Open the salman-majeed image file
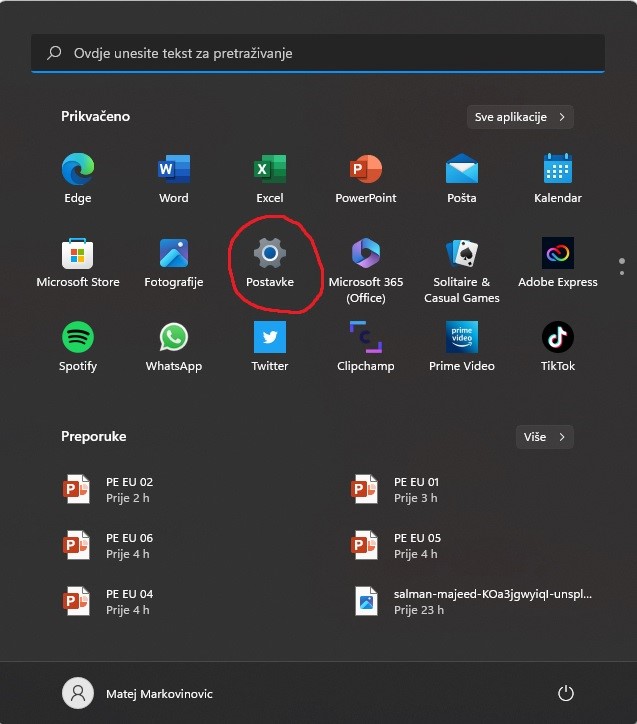This screenshot has width=637, height=724. [471, 602]
